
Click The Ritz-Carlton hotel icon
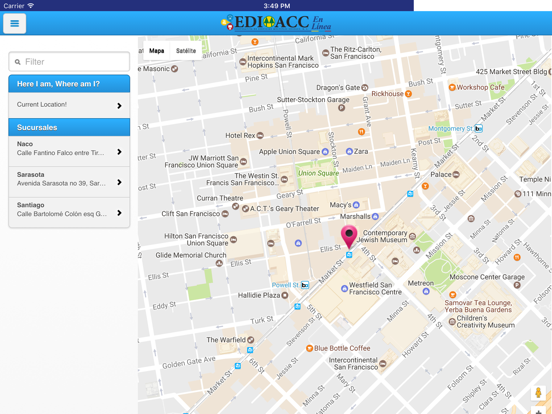click(326, 53)
